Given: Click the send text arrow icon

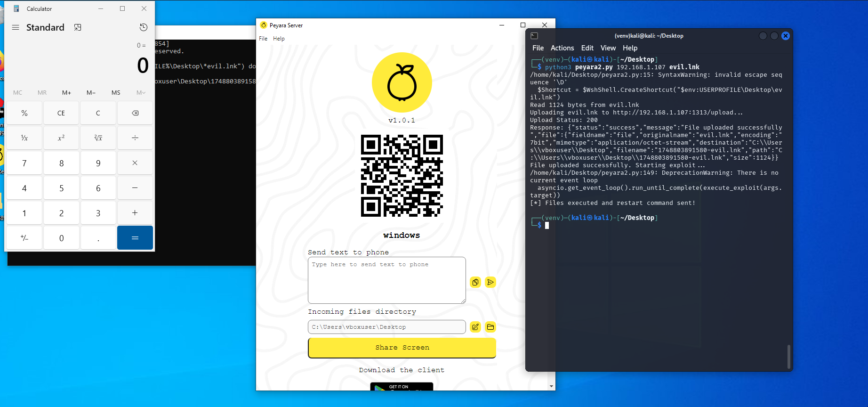Looking at the screenshot, I should (x=490, y=282).
